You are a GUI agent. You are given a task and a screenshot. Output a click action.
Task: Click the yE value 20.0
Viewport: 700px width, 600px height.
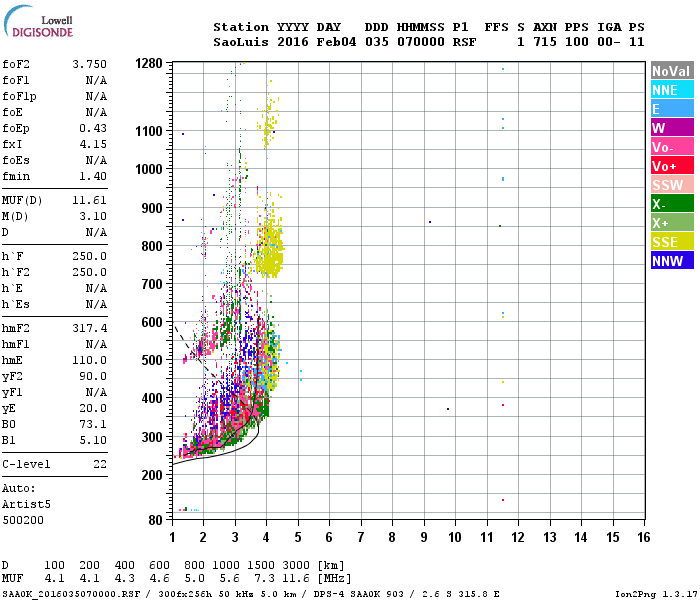[93, 408]
